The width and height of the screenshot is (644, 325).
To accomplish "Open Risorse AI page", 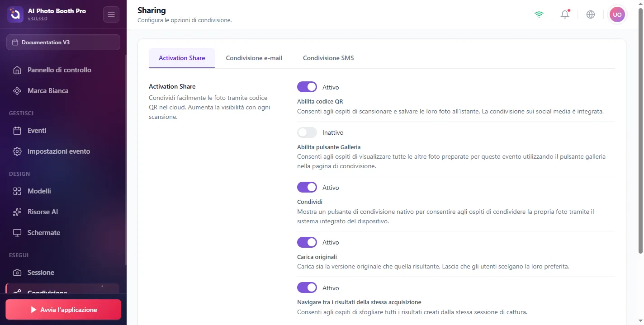I will pos(62,212).
